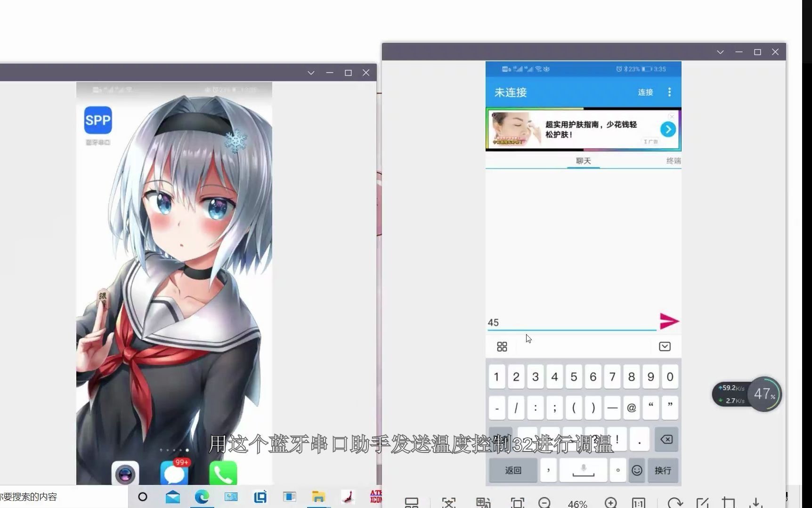Viewport: 812px width, 508px height.
Task: Switch to the 聊天 tab
Action: [x=583, y=161]
